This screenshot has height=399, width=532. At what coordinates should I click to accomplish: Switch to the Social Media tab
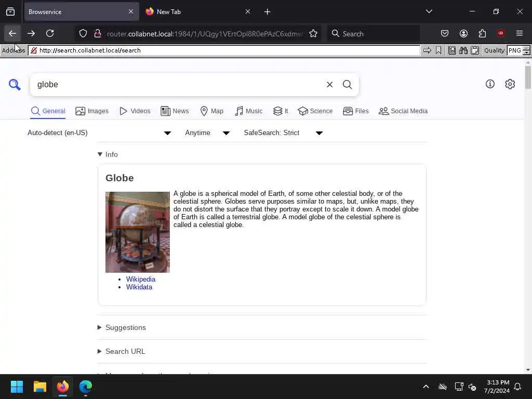(x=403, y=111)
